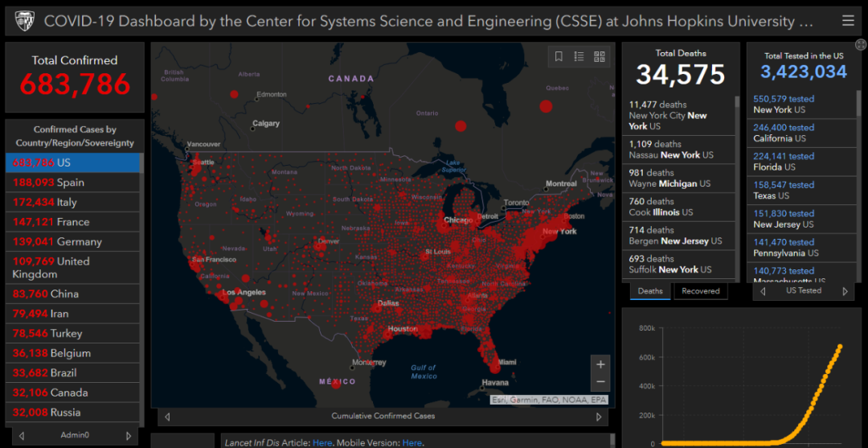Viewport: 868px width, 448px height.
Task: Open map bookmarks icon
Action: click(559, 56)
